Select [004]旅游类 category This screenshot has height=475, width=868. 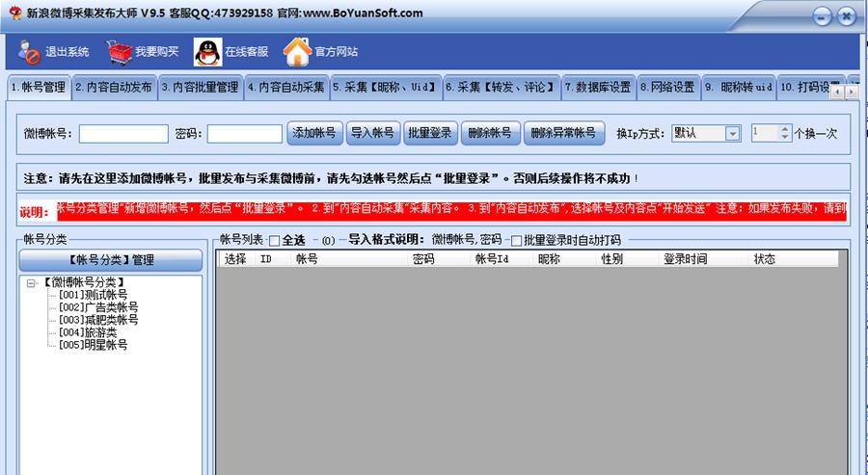pos(88,332)
